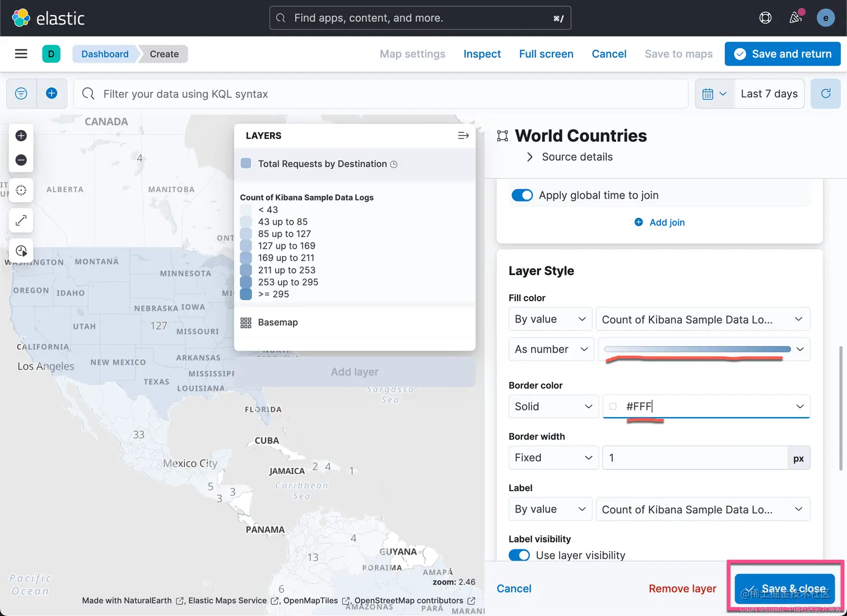Click Save to maps
The height and width of the screenshot is (616, 847).
point(678,54)
